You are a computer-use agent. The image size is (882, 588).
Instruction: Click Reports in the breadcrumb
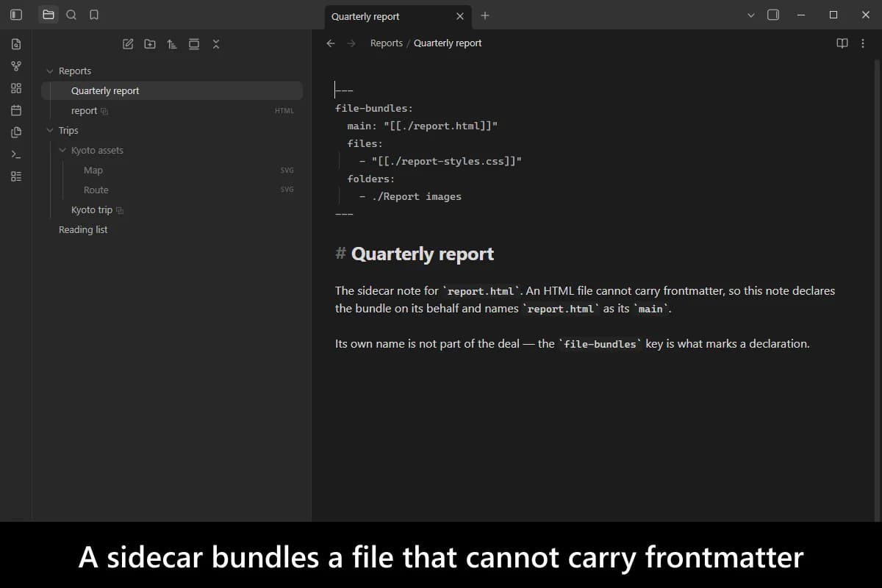387,43
